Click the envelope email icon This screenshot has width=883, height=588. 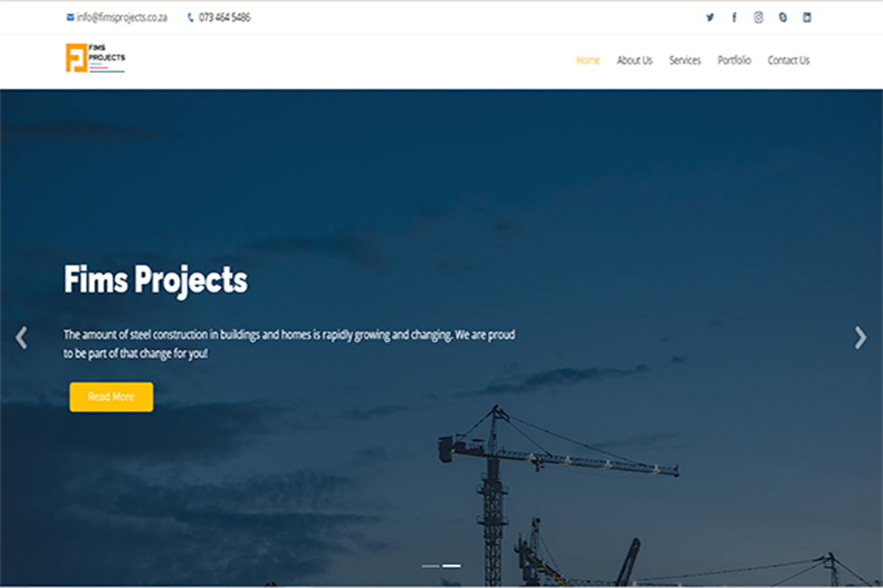[70, 18]
